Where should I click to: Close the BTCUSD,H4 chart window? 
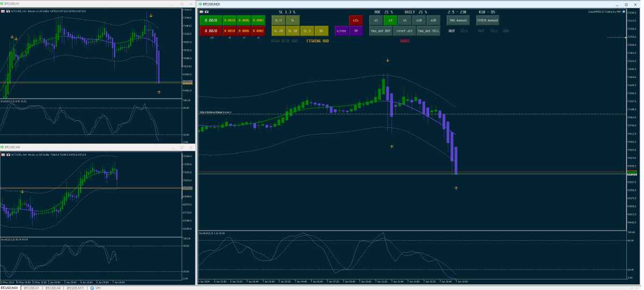[191, 147]
